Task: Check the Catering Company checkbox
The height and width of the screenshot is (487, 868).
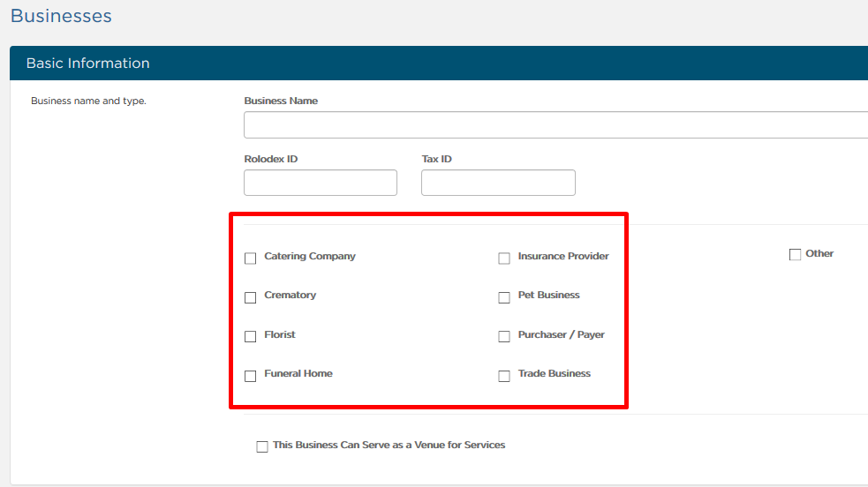Action: (250, 258)
